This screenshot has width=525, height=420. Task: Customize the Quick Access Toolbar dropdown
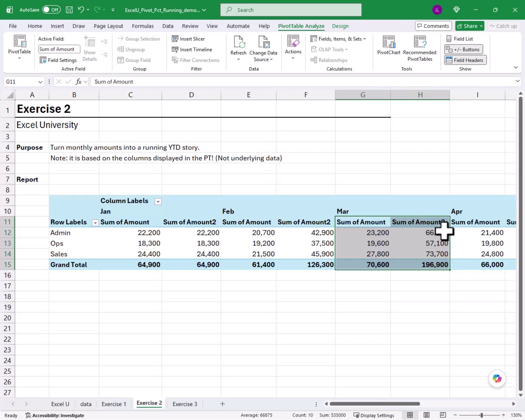pos(113,10)
